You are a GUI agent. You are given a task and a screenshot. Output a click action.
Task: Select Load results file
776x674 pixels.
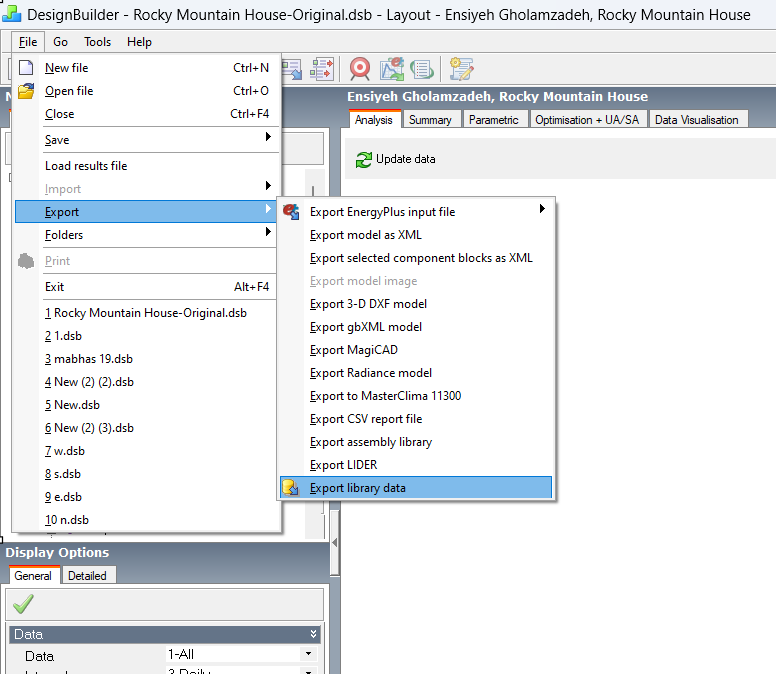[x=147, y=166]
